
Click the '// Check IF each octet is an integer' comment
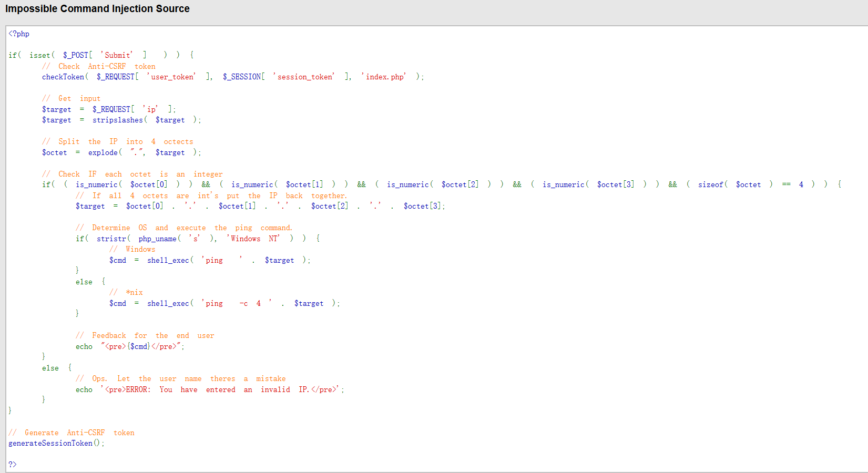[x=132, y=174]
